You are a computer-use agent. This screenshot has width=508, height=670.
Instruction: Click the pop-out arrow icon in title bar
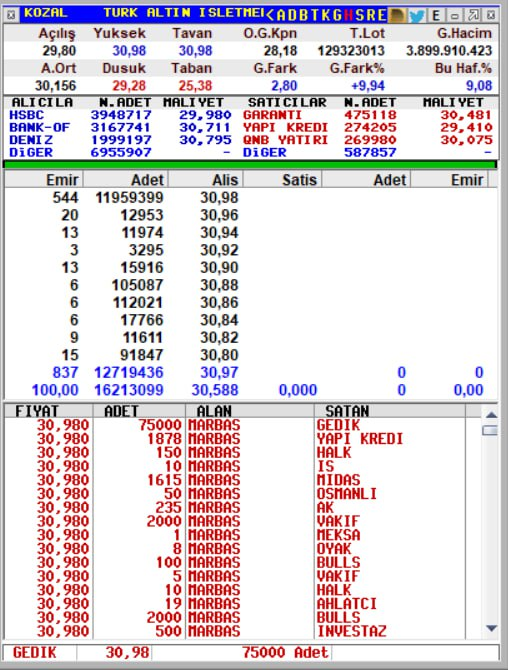473,15
